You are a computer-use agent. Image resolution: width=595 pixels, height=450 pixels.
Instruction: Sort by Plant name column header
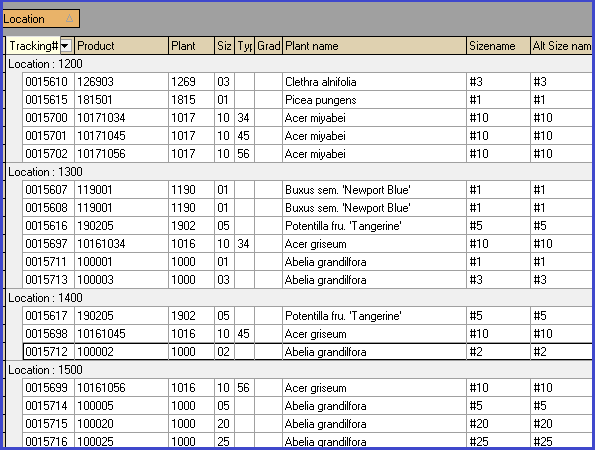tap(374, 46)
